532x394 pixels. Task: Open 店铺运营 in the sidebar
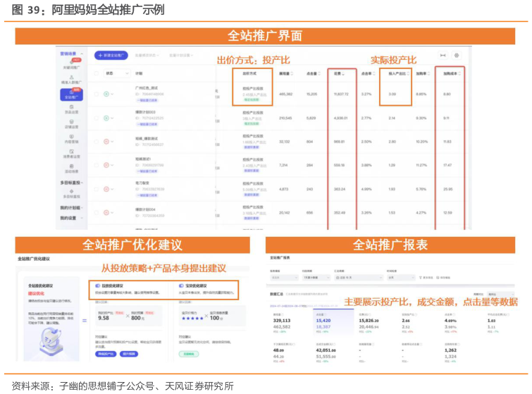72,124
